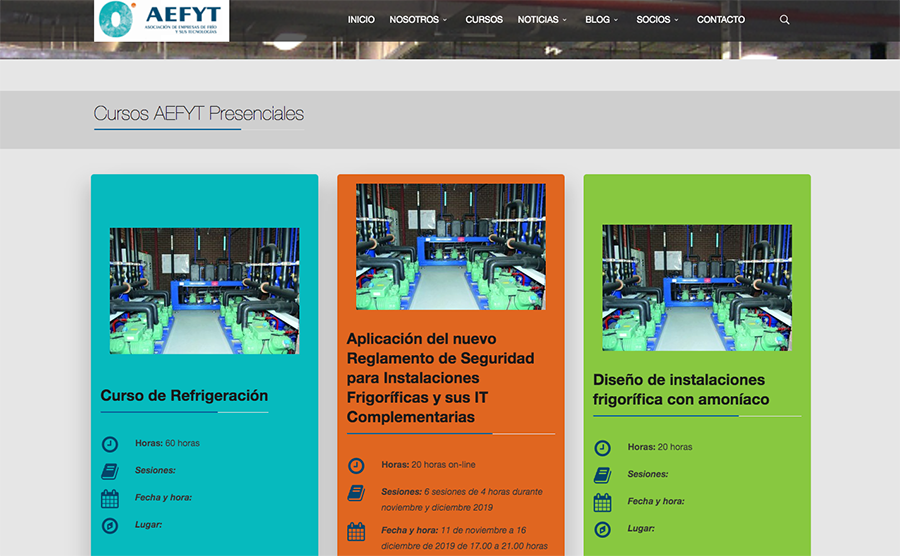Screen dimensions: 900x556
Task: Click 'Sesiones:' label in the green card
Action: click(x=647, y=475)
